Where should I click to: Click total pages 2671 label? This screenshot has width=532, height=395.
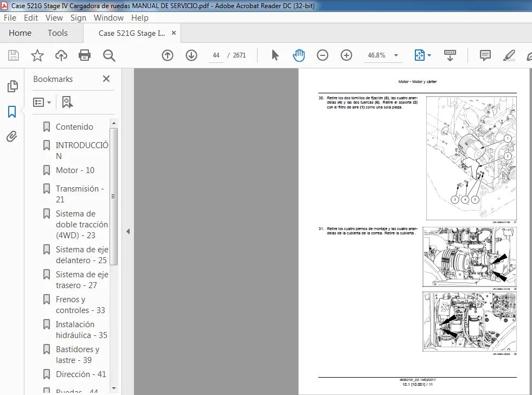click(239, 55)
